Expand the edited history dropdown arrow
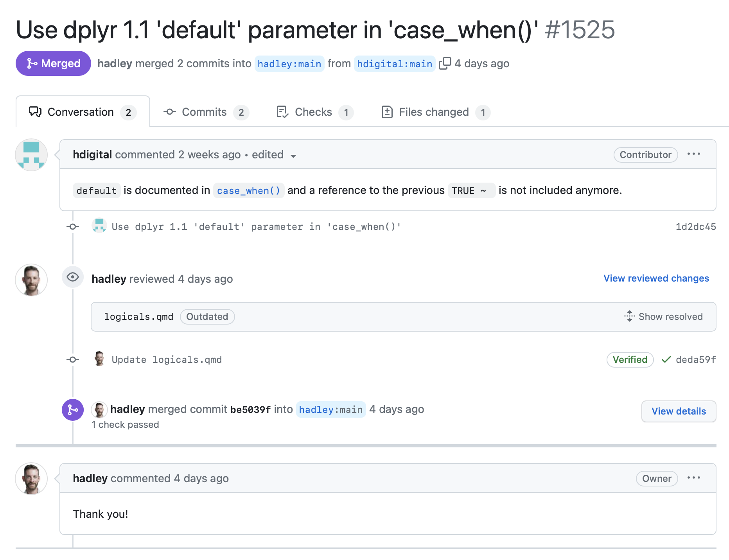 click(293, 156)
